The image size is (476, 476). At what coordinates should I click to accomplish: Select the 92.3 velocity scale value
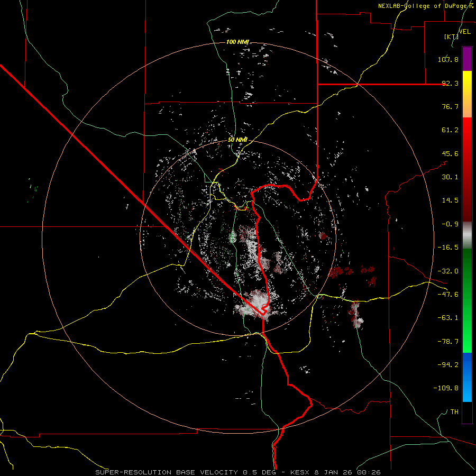tap(450, 83)
